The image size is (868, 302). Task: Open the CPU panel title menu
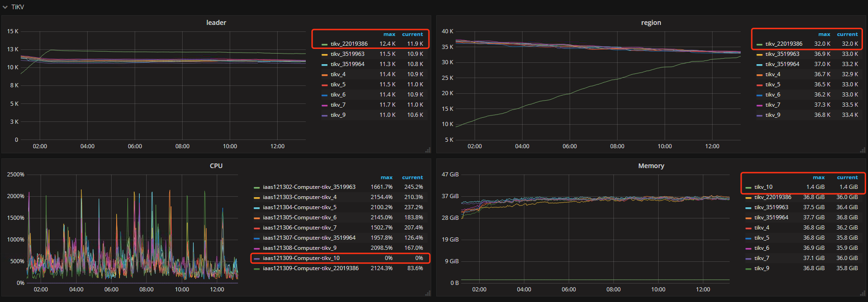(216, 166)
